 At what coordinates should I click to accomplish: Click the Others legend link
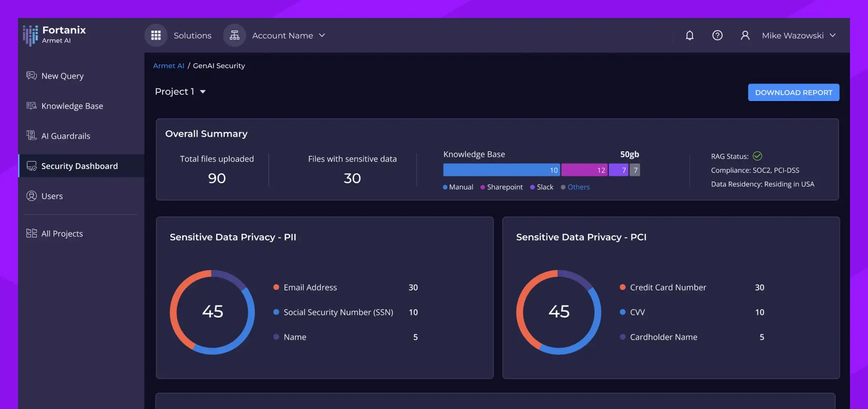579,187
